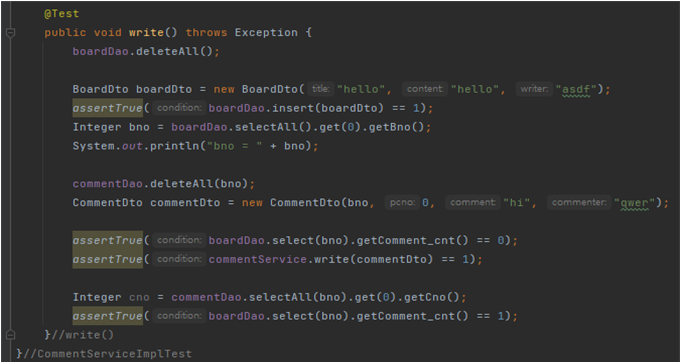The width and height of the screenshot is (682, 362).
Task: Click Exception in the method signature
Action: click(266, 33)
